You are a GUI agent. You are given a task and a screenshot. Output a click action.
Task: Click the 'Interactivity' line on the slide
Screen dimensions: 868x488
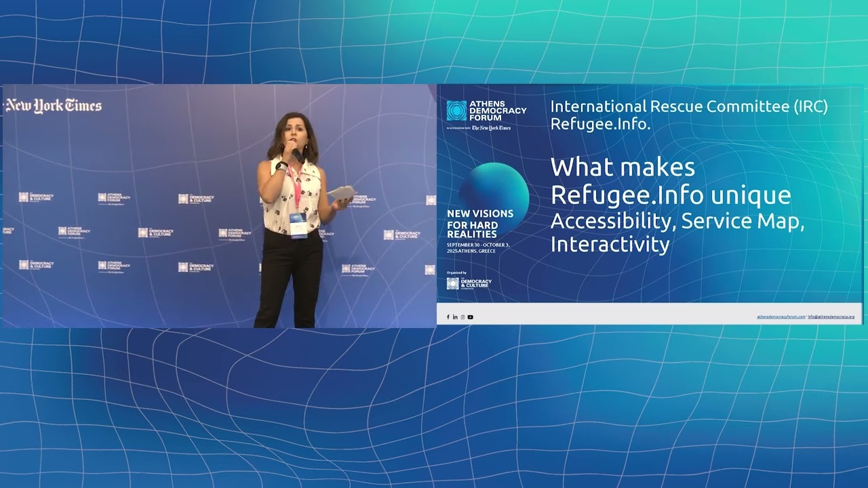pyautogui.click(x=610, y=244)
